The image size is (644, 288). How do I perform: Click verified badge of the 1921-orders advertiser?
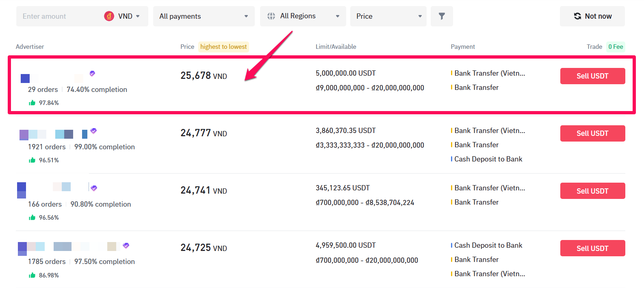tap(93, 131)
